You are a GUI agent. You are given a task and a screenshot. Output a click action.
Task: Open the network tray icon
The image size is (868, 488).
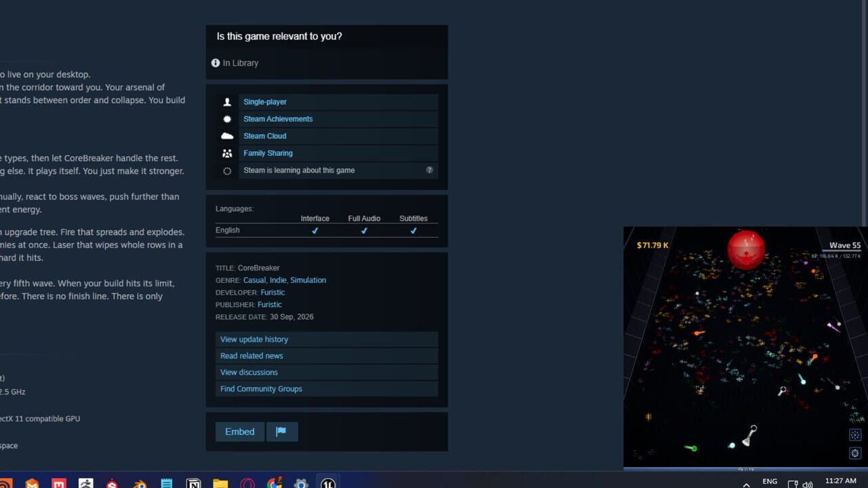[793, 484]
